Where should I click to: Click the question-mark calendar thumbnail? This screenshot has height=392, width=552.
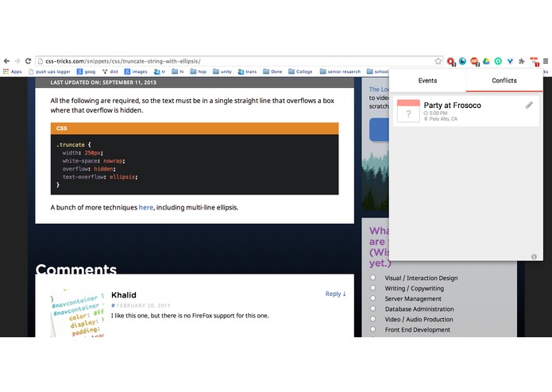click(408, 111)
